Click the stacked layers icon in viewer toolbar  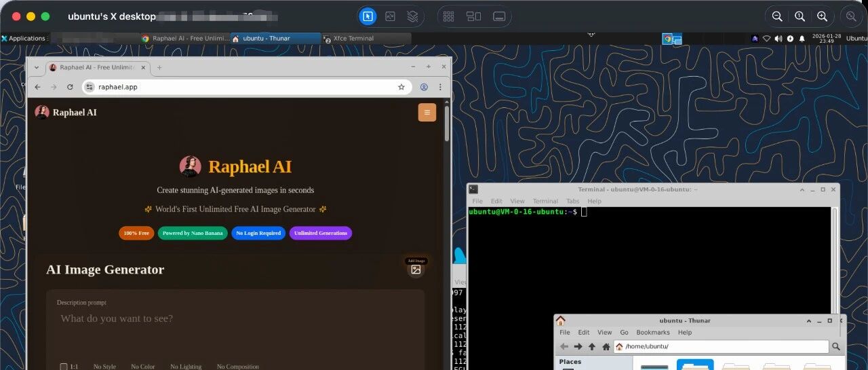click(x=412, y=16)
